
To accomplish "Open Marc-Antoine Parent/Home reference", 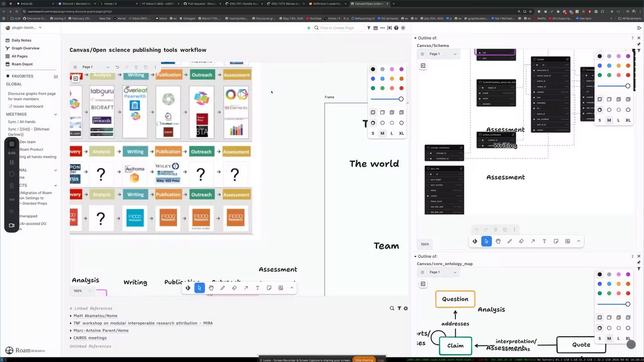I will pyautogui.click(x=101, y=330).
